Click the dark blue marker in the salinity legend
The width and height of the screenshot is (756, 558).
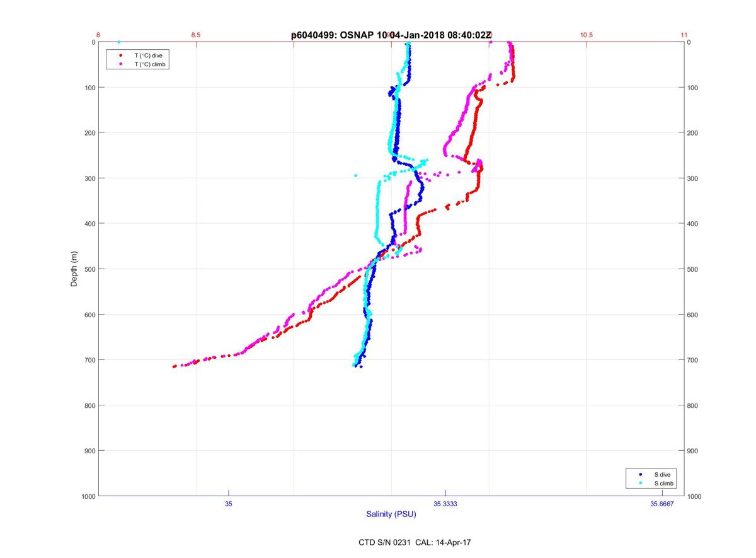(640, 474)
